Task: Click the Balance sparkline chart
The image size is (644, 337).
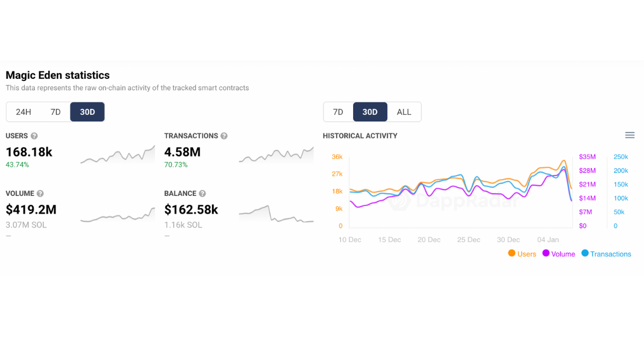Action: coord(276,214)
